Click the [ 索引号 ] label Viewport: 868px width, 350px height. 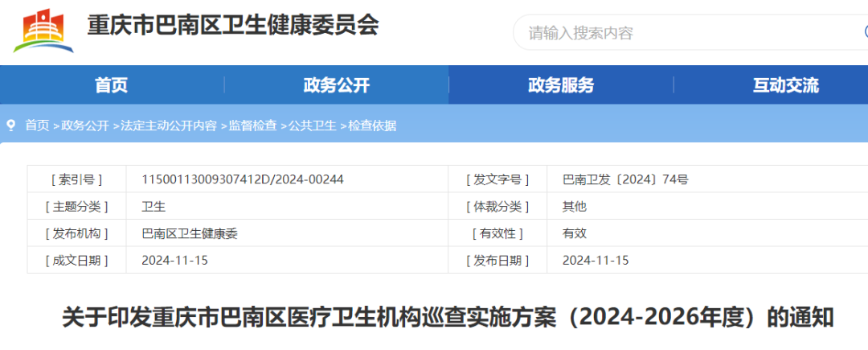(x=76, y=179)
